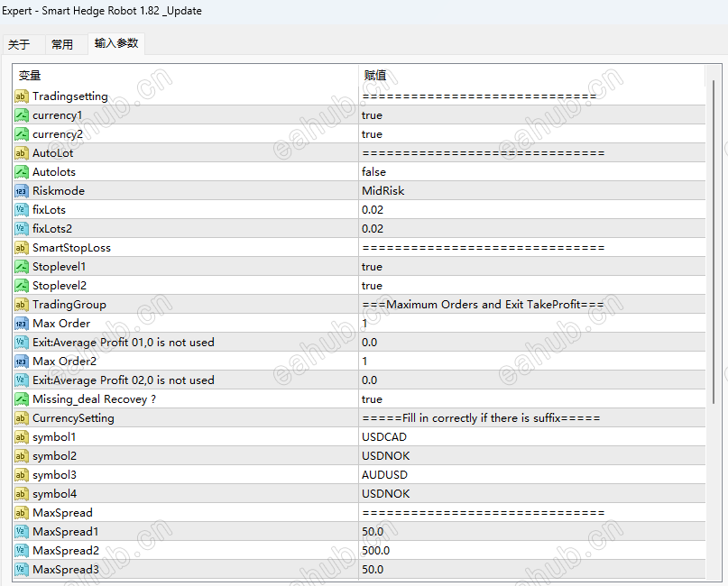Toggle Missing_deal Recovey value
The width and height of the screenshot is (728, 586).
pos(530,399)
